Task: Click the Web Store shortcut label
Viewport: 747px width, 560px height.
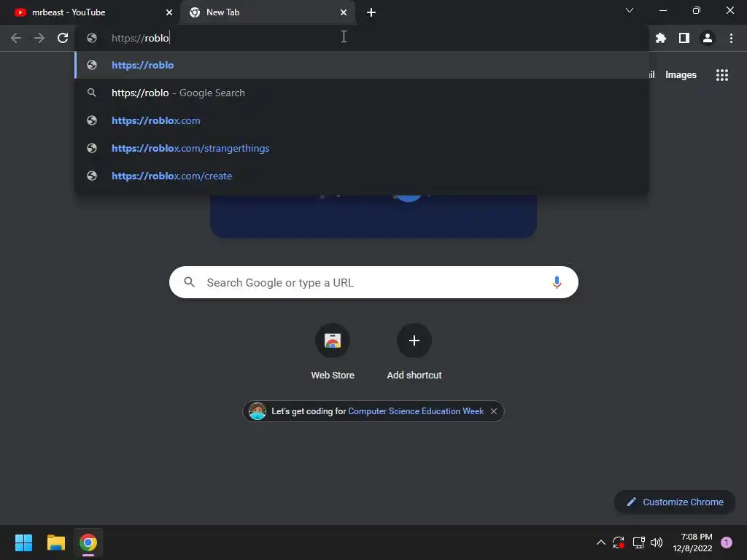Action: 333,376
